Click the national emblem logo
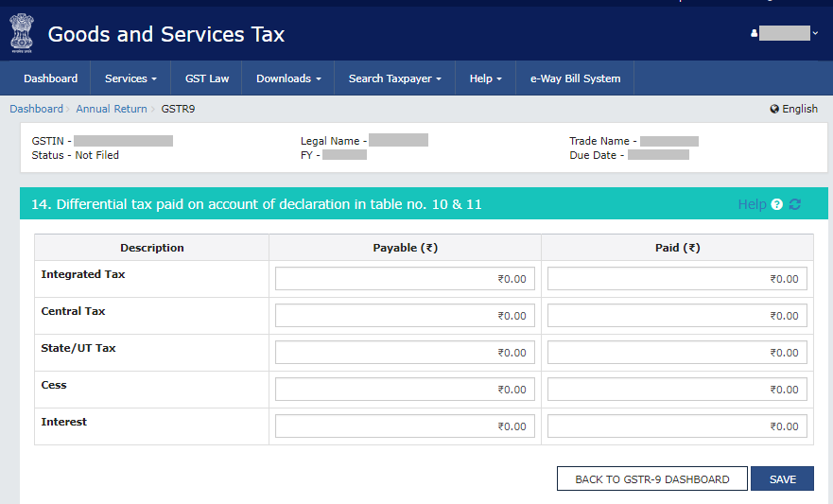 coord(21,33)
